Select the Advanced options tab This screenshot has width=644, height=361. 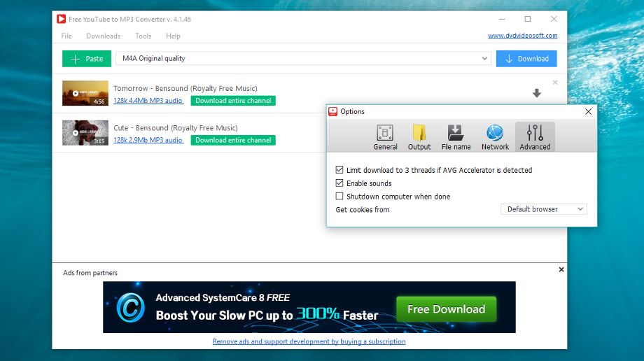pos(535,137)
